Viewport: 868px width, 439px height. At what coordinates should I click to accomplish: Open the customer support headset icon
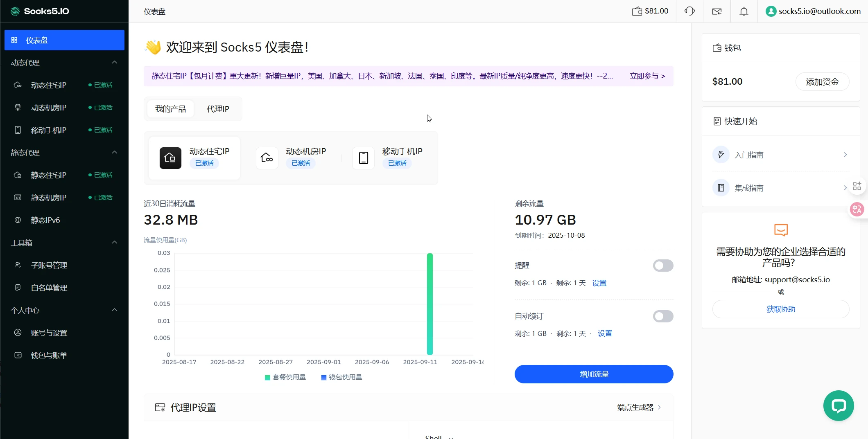689,11
